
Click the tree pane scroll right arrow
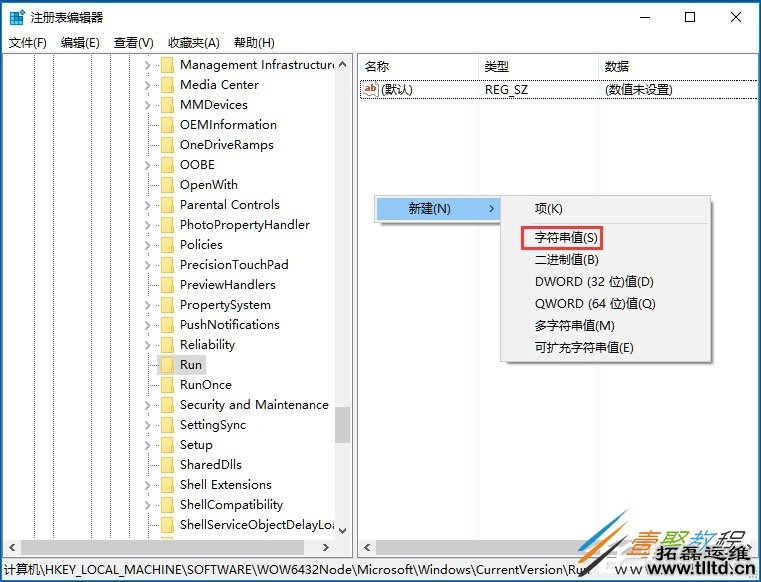[x=326, y=548]
